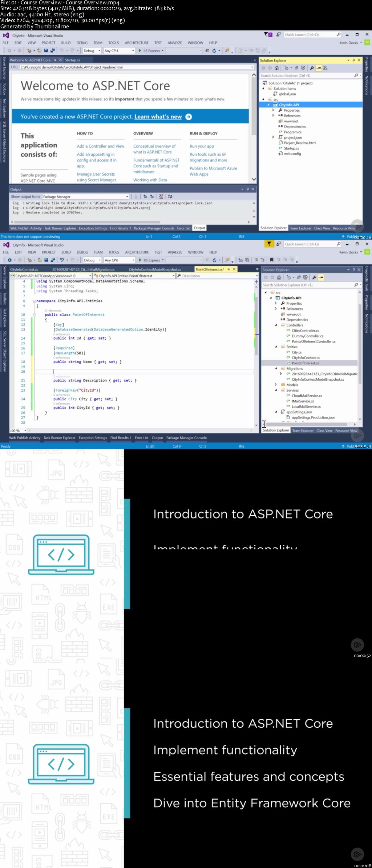Open Description member dropdown above code editor
Image resolution: width=372 pixels, height=868 pixels.
(x=217, y=276)
